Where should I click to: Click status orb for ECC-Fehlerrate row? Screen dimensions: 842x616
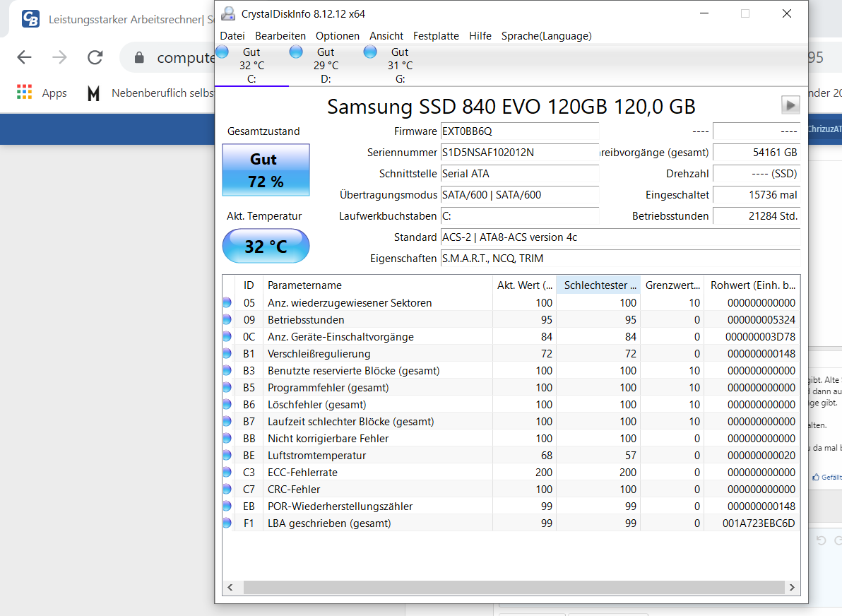pyautogui.click(x=227, y=473)
